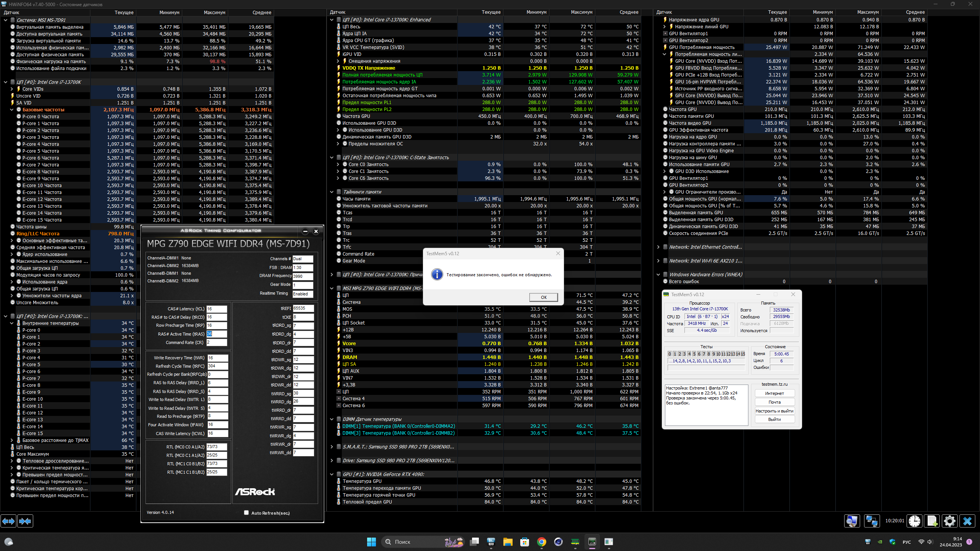Click the remote network monitors icon
980x551 pixels.
tap(872, 521)
